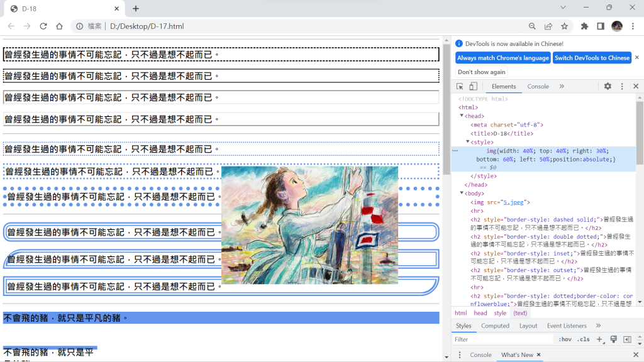
Task: Switch to drawer Console tab
Action: pos(480,354)
